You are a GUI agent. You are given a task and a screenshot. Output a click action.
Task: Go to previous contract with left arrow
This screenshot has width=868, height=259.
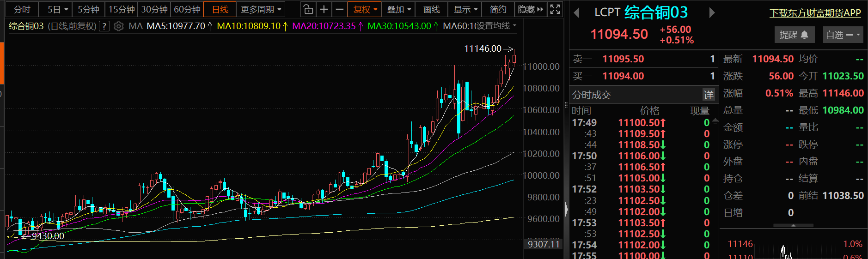point(576,13)
